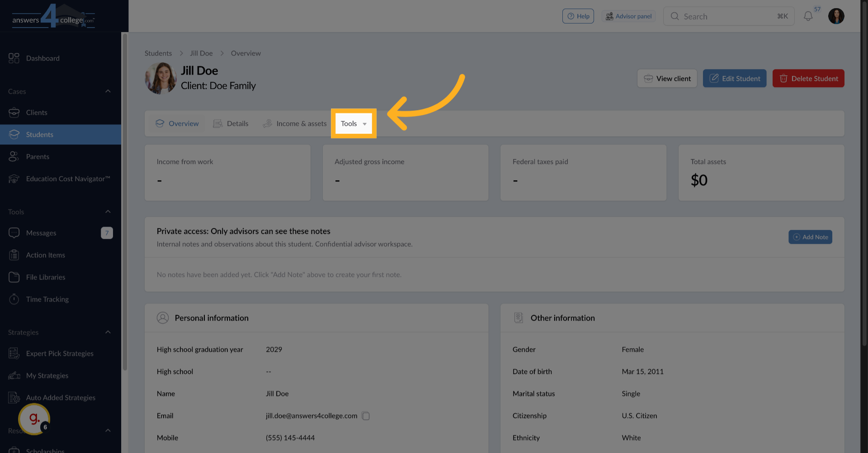868x453 pixels.
Task: Open Auto Added Strategies
Action: 61,397
